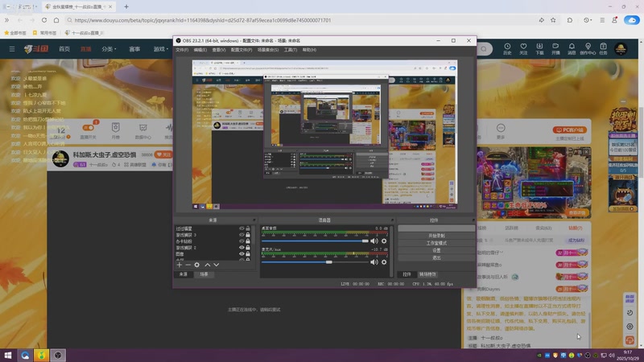Click 工作室模式 studio mode button
The image size is (644, 362).
click(436, 244)
